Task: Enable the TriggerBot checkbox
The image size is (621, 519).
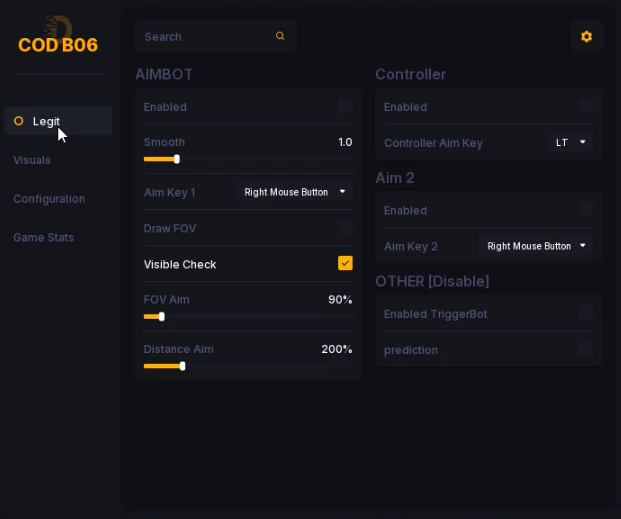Action: coord(586,313)
